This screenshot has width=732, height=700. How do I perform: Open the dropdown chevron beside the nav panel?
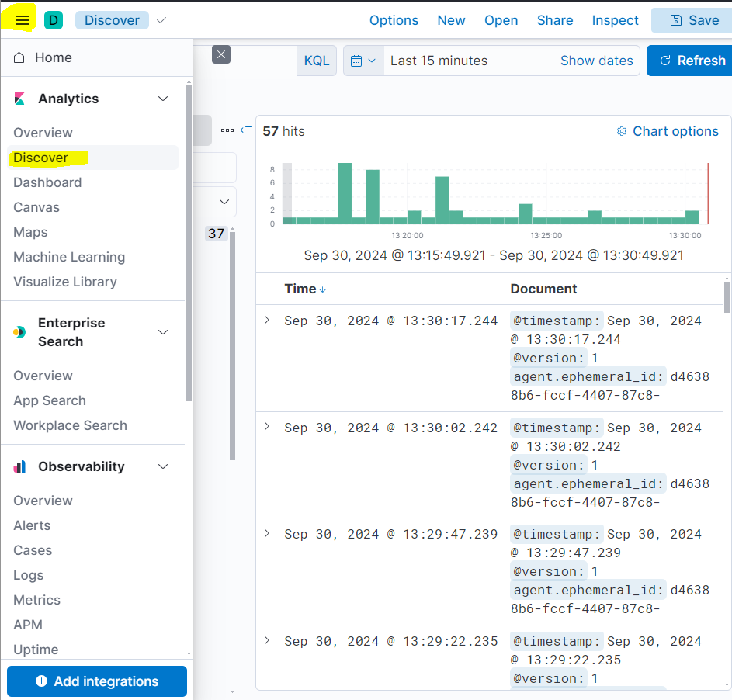pyautogui.click(x=224, y=202)
